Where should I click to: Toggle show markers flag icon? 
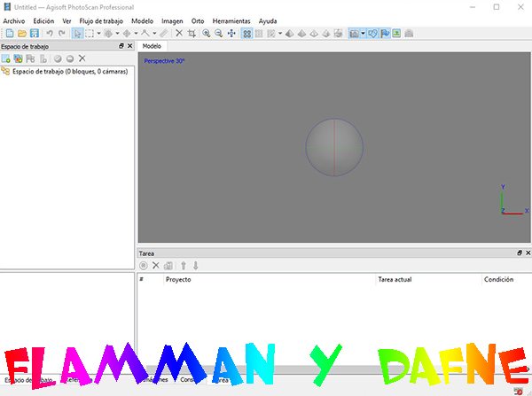click(385, 34)
